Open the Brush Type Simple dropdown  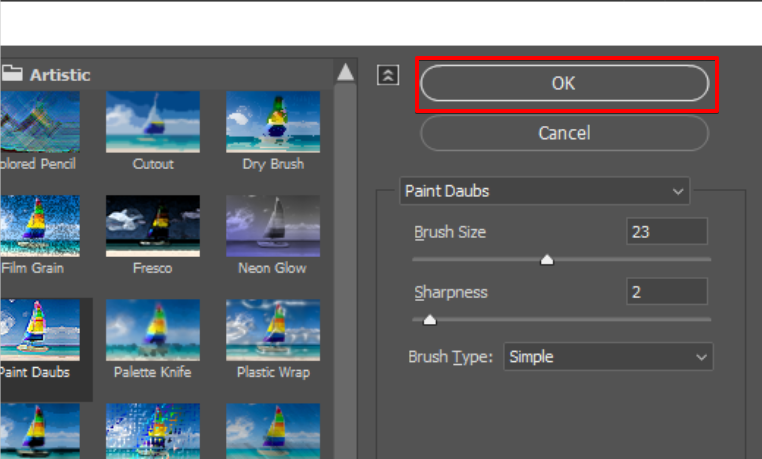point(608,357)
